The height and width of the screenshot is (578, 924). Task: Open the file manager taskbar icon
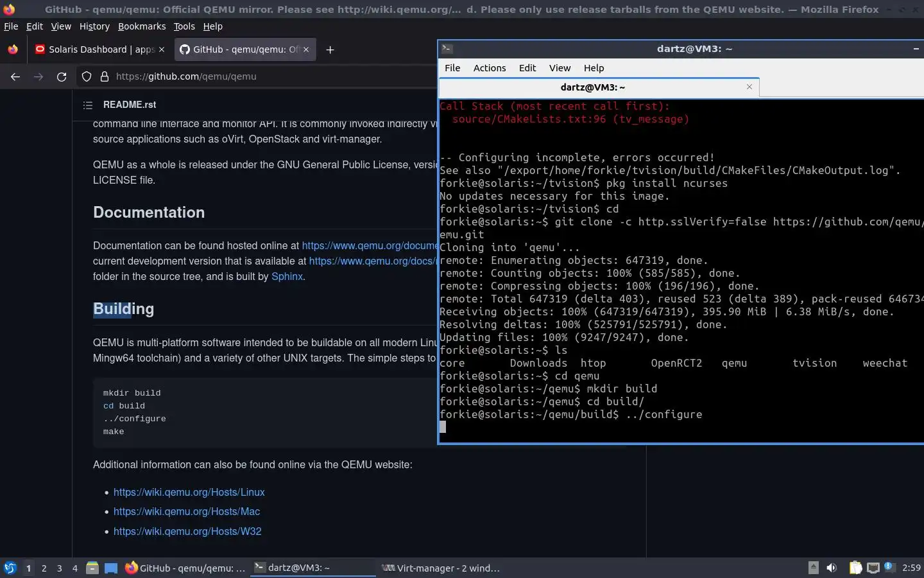[x=92, y=568]
